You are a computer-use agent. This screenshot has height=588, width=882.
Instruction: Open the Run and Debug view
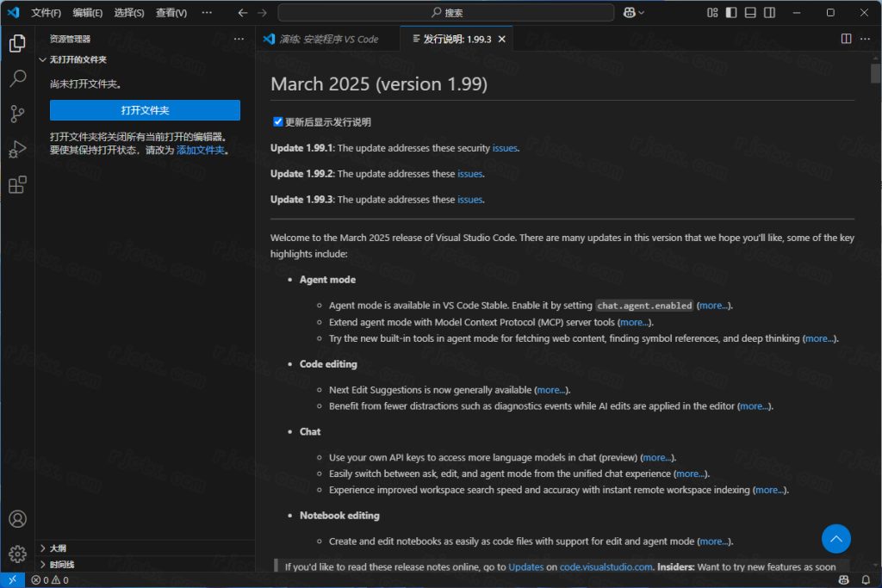click(17, 150)
